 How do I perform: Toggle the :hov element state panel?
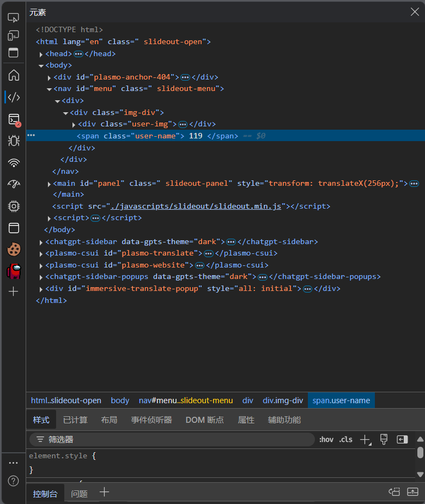click(326, 439)
